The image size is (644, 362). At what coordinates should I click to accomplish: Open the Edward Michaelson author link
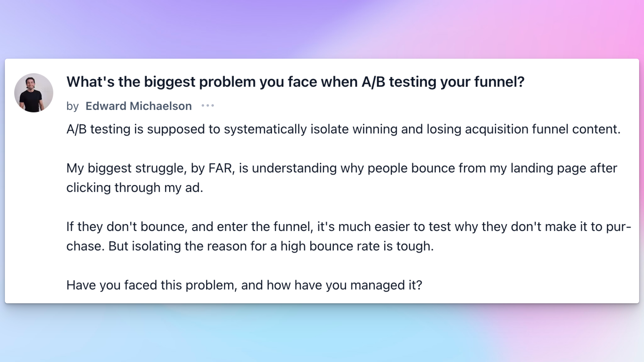point(138,106)
